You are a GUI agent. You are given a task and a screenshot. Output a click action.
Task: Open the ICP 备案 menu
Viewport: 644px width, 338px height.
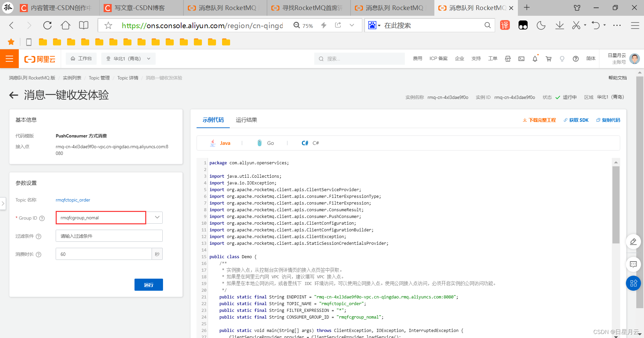(438, 58)
